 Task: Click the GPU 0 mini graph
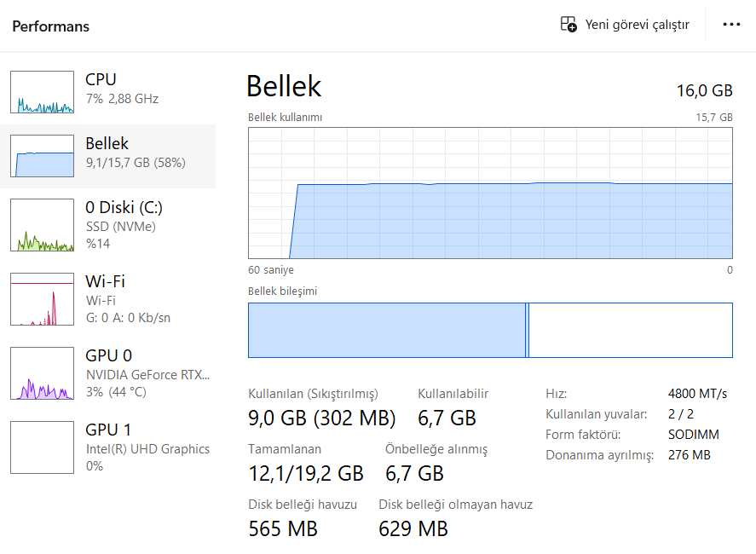click(42, 373)
